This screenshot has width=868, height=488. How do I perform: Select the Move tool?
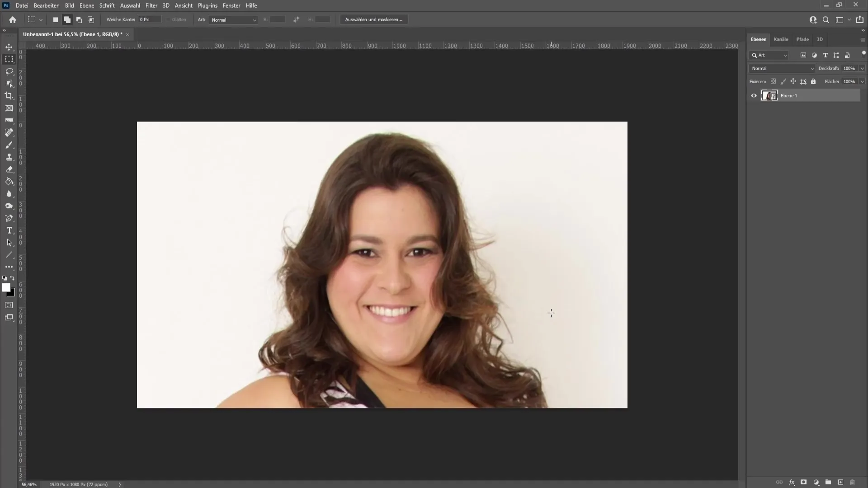pyautogui.click(x=9, y=47)
